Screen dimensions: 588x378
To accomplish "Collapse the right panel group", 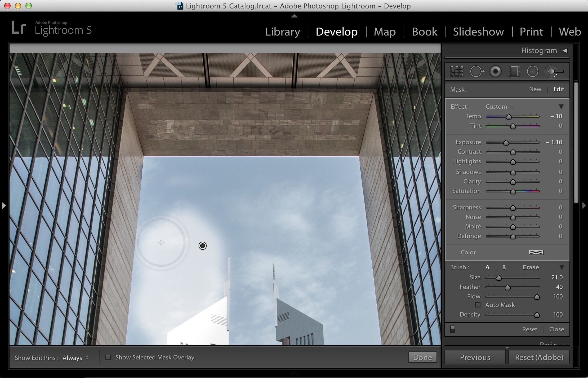I will pyautogui.click(x=584, y=205).
